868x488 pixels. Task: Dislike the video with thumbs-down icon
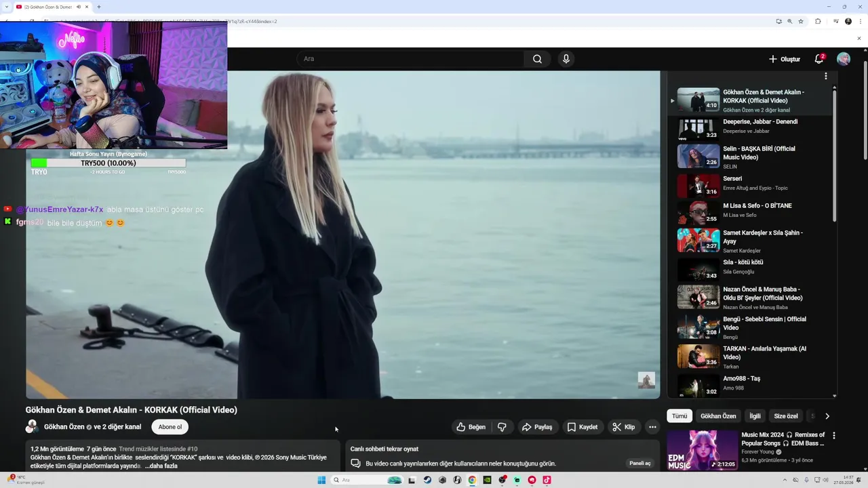(x=502, y=427)
